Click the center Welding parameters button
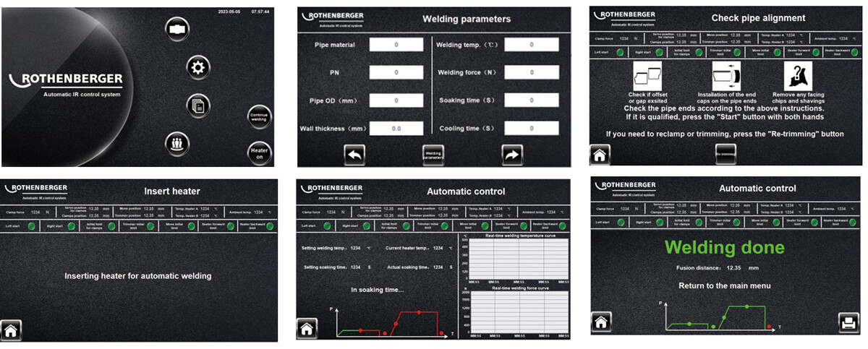Image resolution: width=868 pixels, height=349 pixels. 433,154
